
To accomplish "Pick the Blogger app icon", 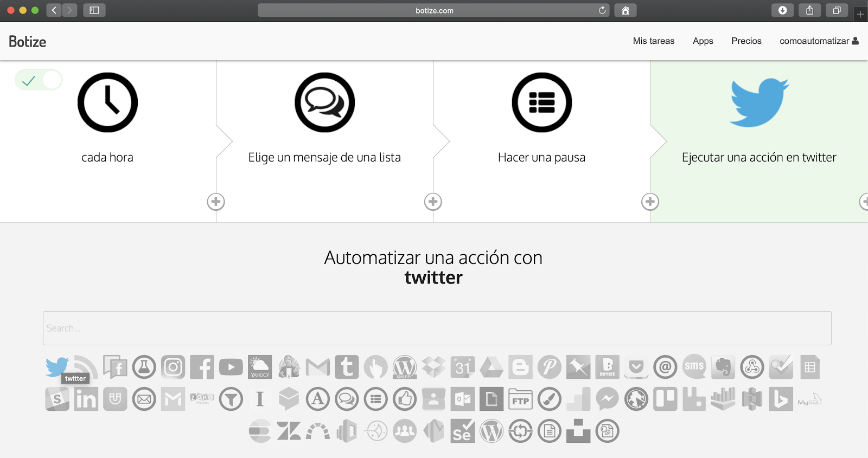I will pos(520,367).
